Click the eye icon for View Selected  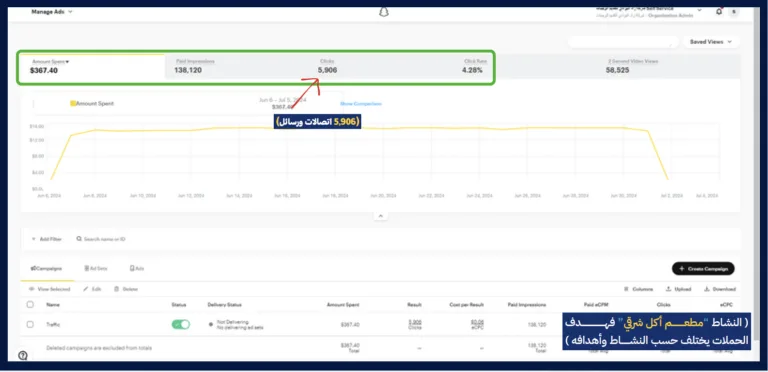(31, 289)
